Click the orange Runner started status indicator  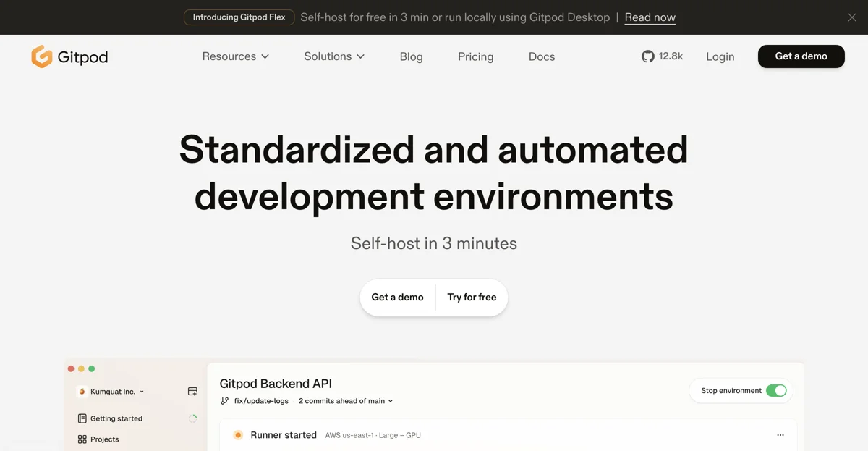tap(238, 435)
